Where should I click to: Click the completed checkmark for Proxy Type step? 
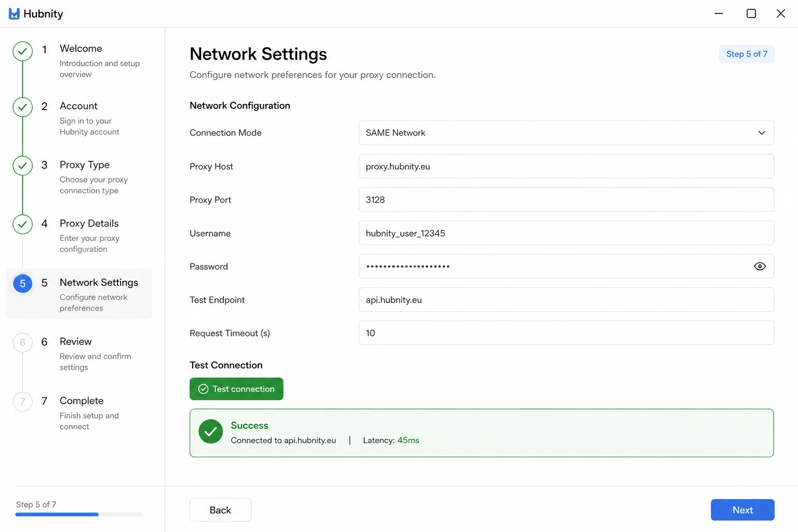click(22, 166)
